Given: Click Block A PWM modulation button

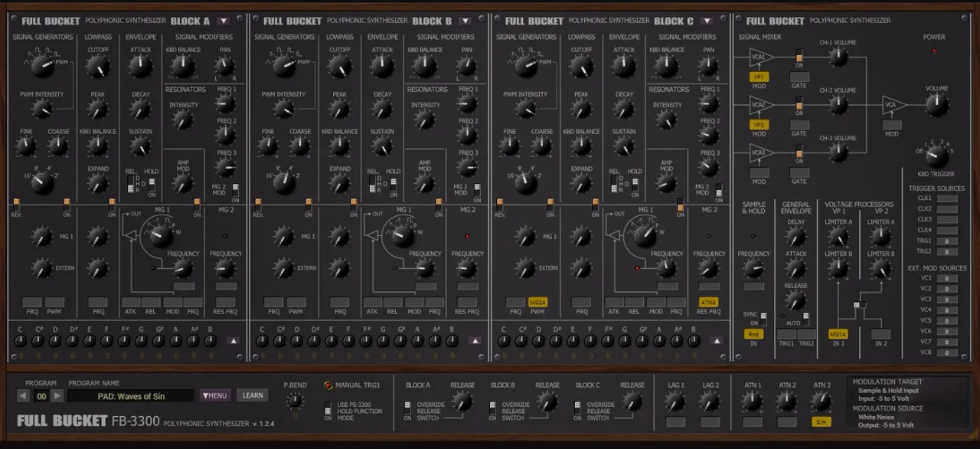Looking at the screenshot, I should [54, 302].
